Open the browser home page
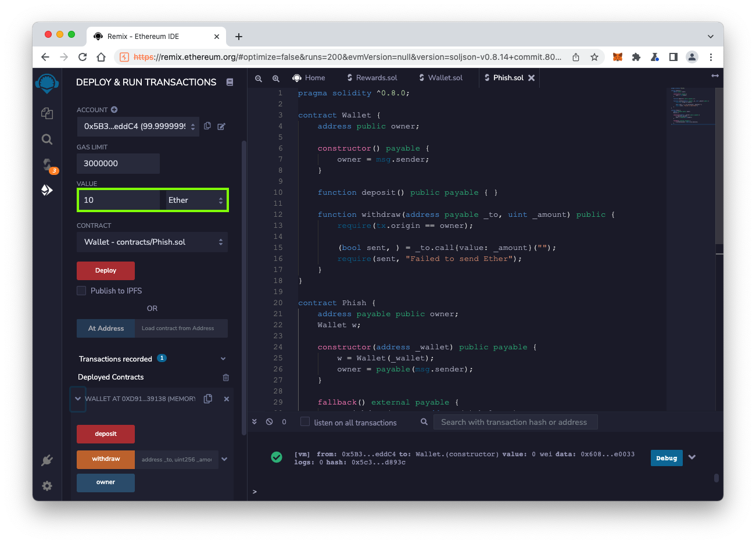756x544 pixels. point(101,57)
